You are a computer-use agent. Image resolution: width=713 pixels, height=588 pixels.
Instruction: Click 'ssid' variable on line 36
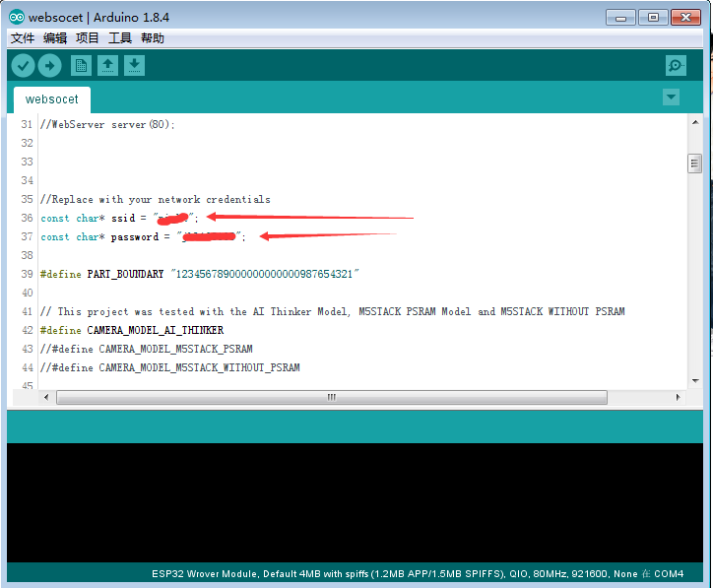point(123,219)
